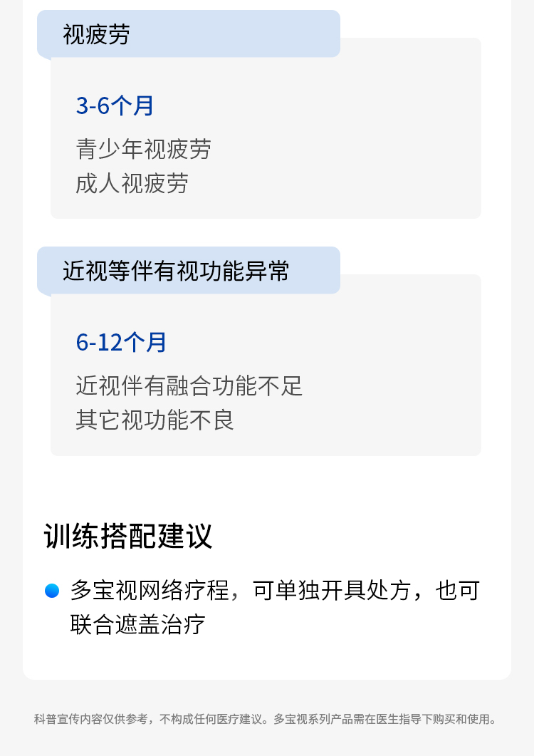Click the 训练搭配建议 section heading
This screenshot has width=534, height=756.
128,537
